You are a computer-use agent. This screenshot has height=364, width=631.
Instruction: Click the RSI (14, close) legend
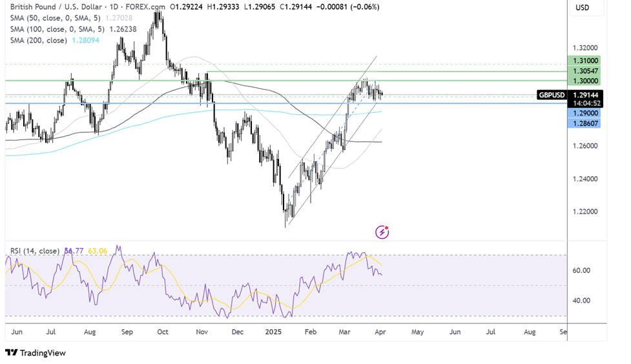[x=35, y=251]
